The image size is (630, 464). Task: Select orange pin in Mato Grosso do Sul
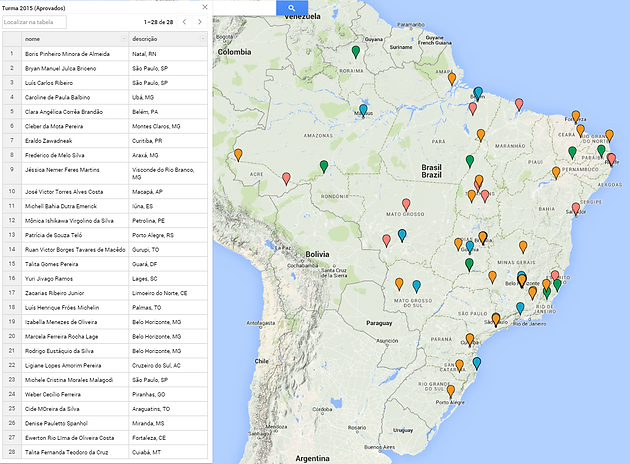coord(399,284)
